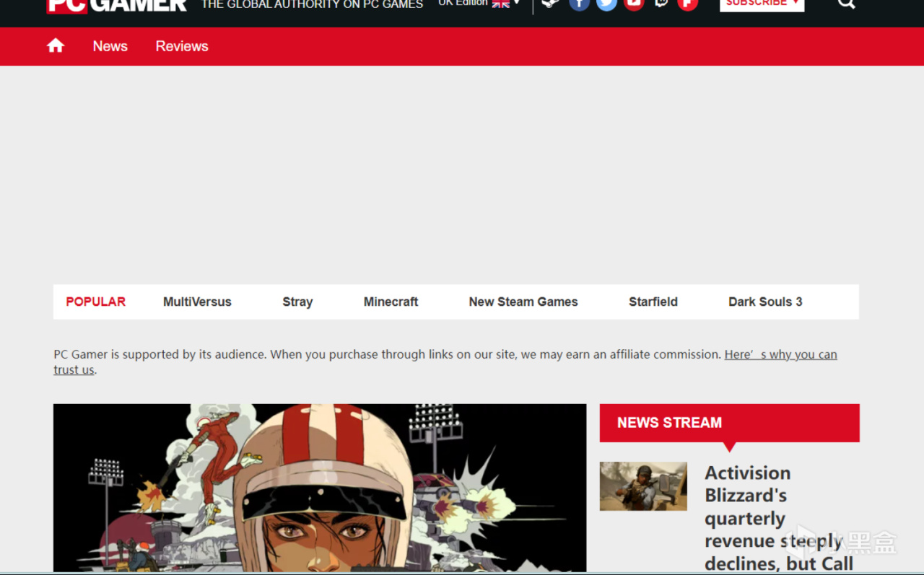
Task: Open PC Gamer's YouTube channel
Action: click(634, 4)
